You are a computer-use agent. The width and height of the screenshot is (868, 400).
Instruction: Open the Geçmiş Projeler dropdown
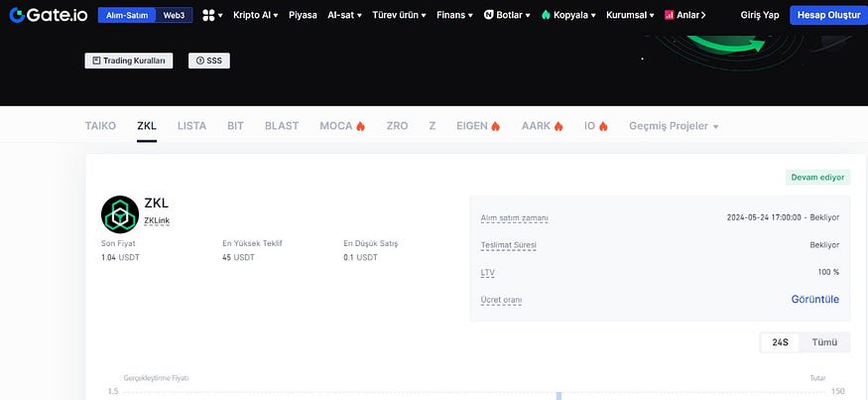point(674,126)
